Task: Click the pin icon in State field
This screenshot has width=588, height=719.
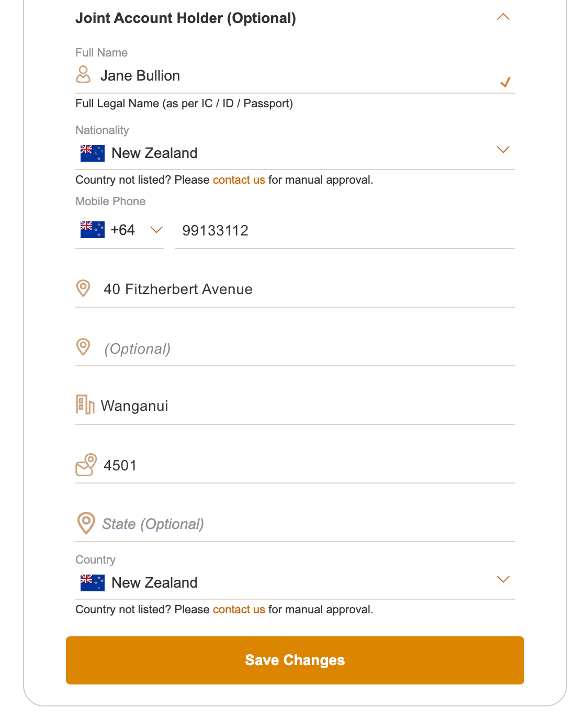Action: [x=86, y=523]
